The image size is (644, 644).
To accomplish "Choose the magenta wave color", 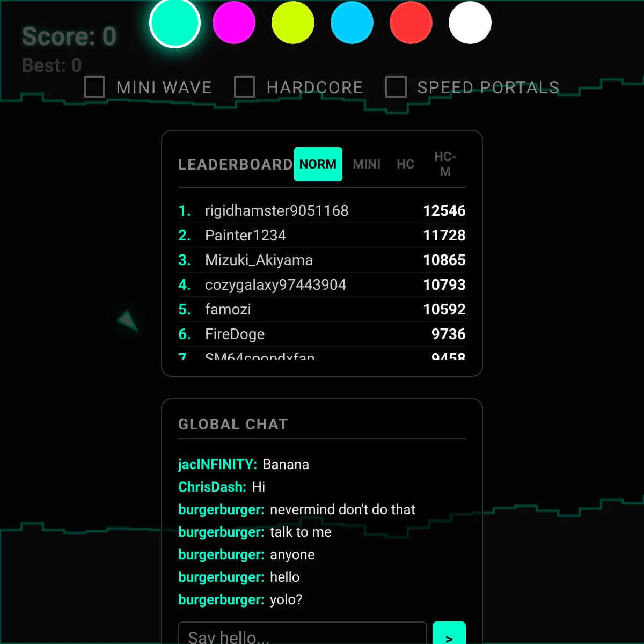I will pyautogui.click(x=234, y=23).
